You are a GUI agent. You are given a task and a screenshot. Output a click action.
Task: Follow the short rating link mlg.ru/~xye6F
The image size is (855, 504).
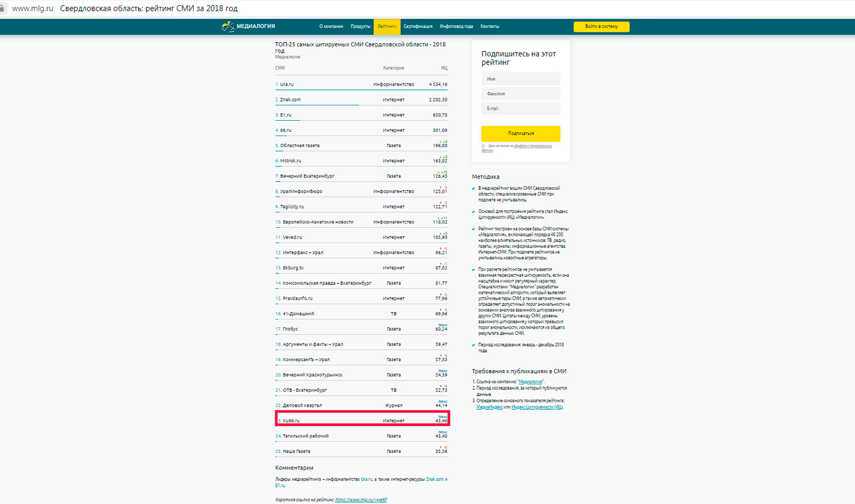click(x=361, y=500)
